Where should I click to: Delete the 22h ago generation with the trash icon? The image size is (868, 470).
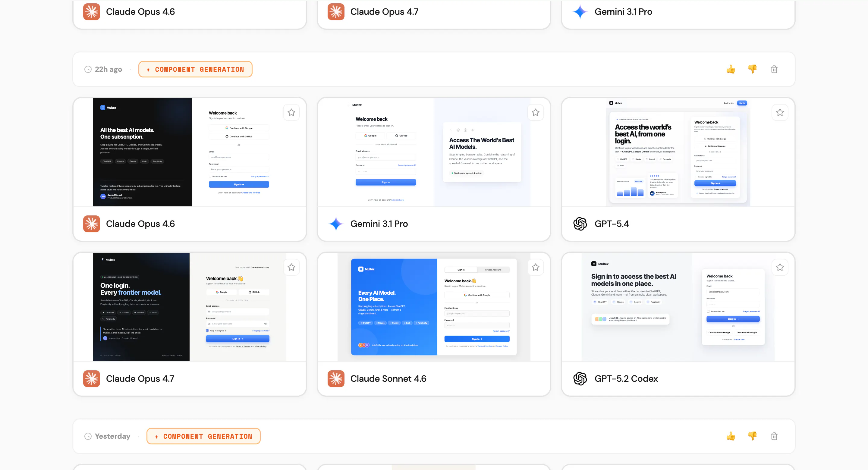point(774,69)
